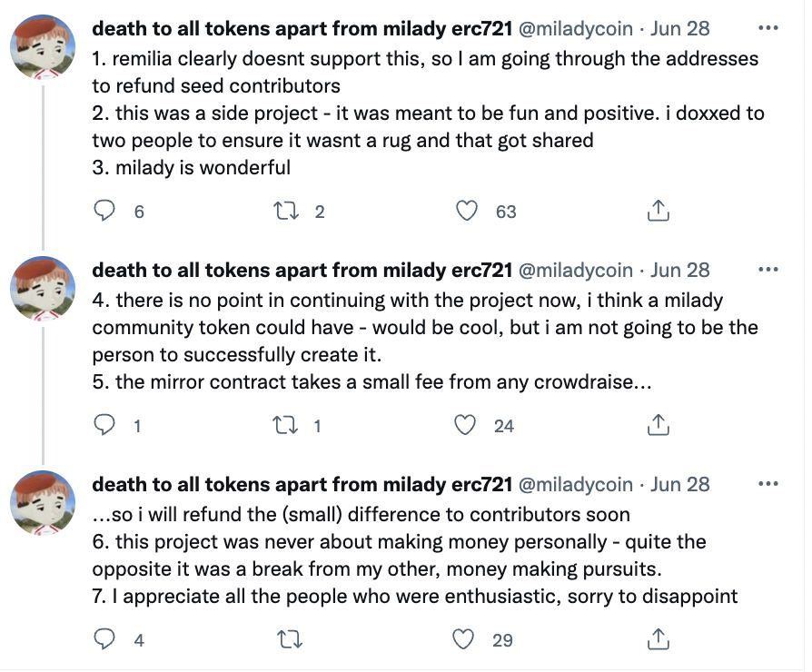
Task: Open the @miladycoin handle on first tweet
Action: 575,29
